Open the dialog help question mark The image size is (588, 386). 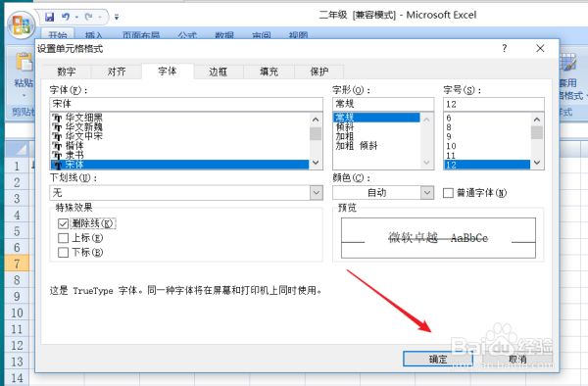(x=505, y=48)
